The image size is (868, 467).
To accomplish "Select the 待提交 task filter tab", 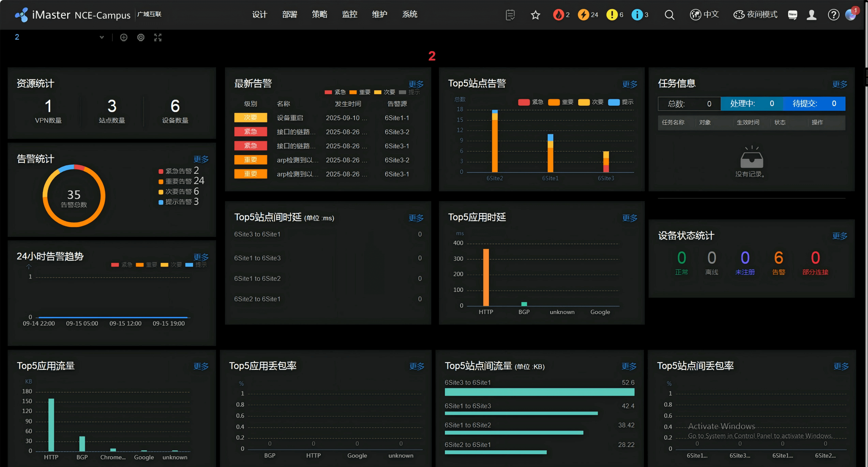I will pos(814,104).
